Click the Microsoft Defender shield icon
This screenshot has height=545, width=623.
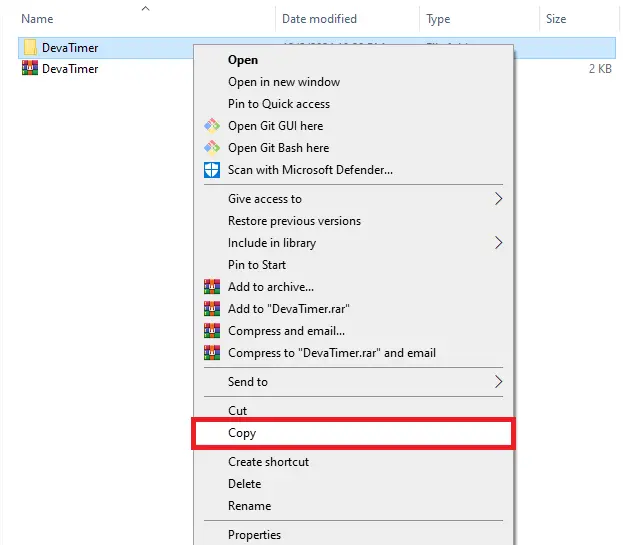coord(211,170)
